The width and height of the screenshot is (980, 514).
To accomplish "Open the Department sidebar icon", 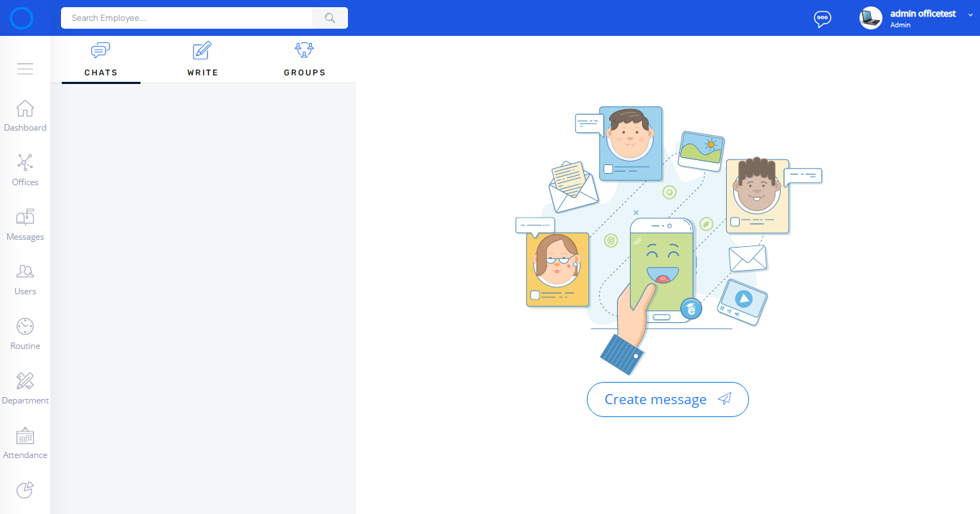I will click(x=25, y=381).
